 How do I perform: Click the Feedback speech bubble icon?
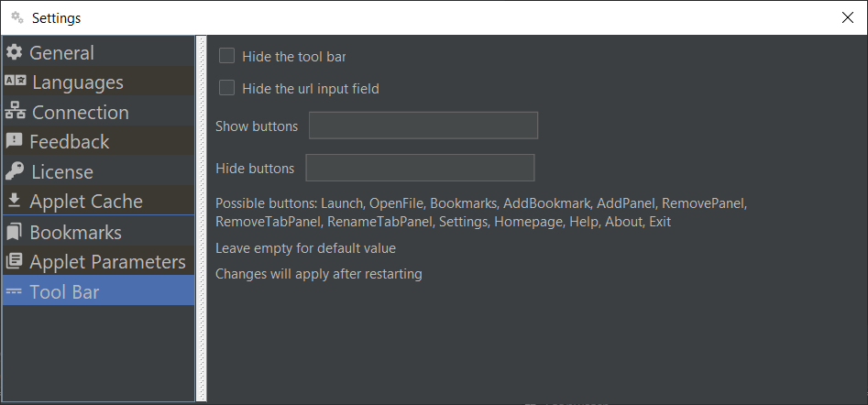click(x=14, y=141)
